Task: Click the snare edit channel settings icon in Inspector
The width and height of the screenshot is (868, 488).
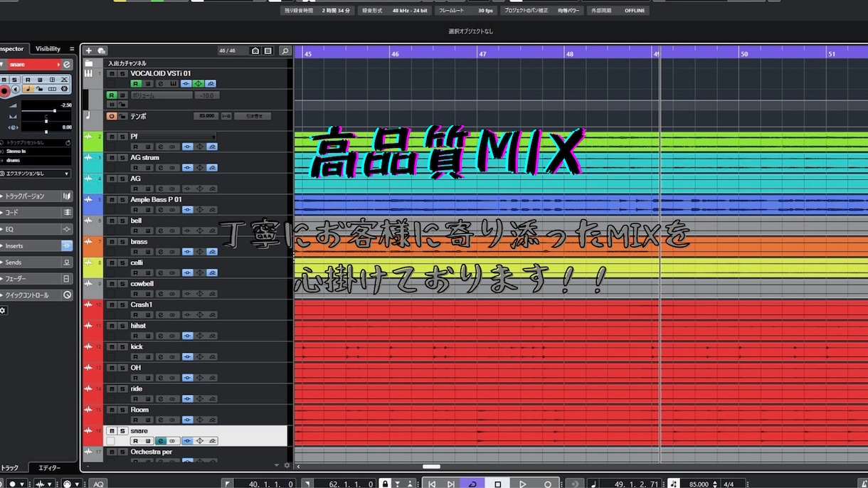Action: click(67, 65)
